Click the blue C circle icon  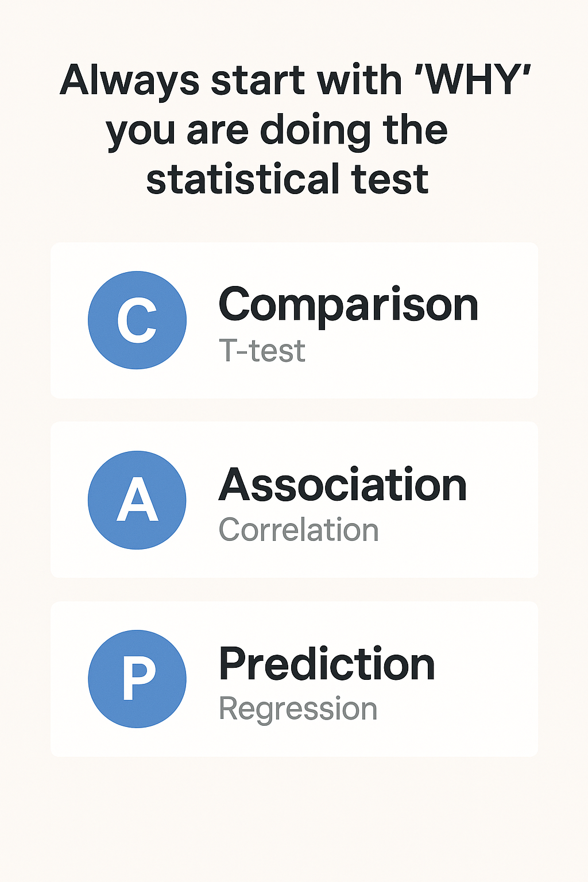coord(137,320)
